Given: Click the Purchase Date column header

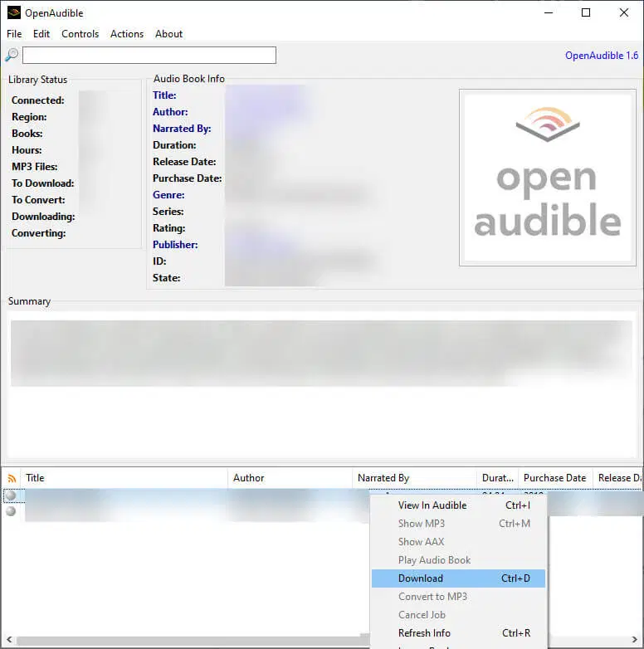Looking at the screenshot, I should 554,478.
